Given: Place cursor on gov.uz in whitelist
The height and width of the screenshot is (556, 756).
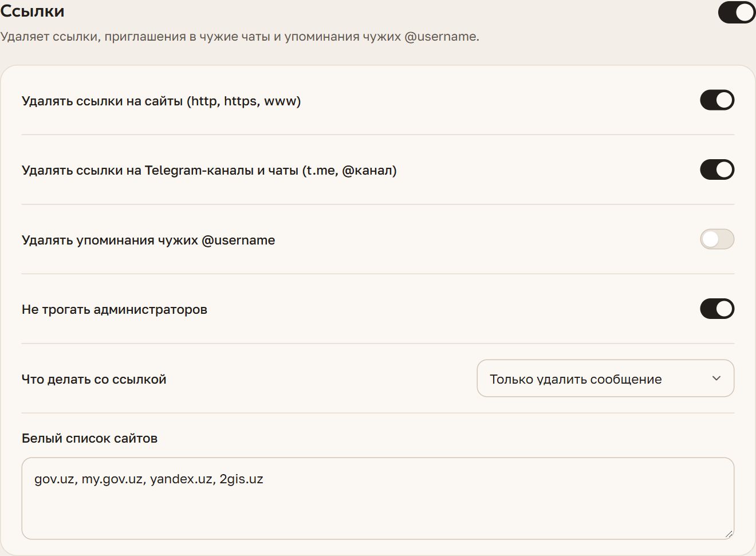Looking at the screenshot, I should tap(54, 479).
